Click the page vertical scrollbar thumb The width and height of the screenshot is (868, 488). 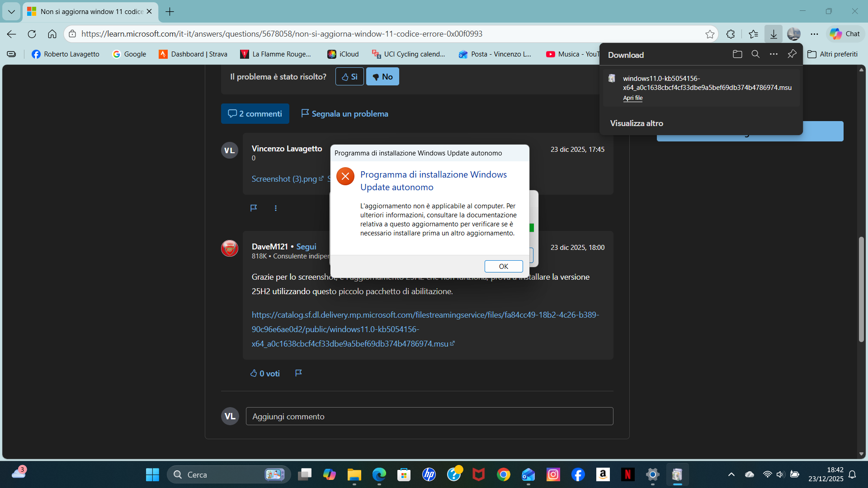tap(861, 289)
